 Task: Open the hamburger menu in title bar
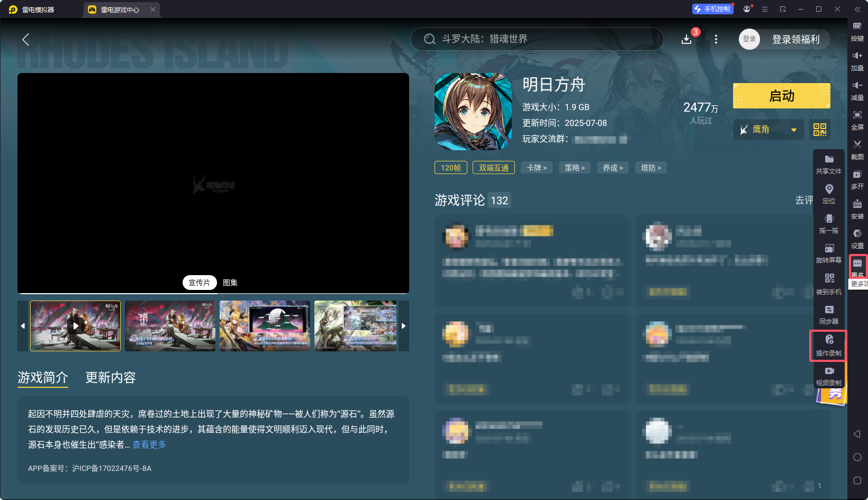pos(765,9)
